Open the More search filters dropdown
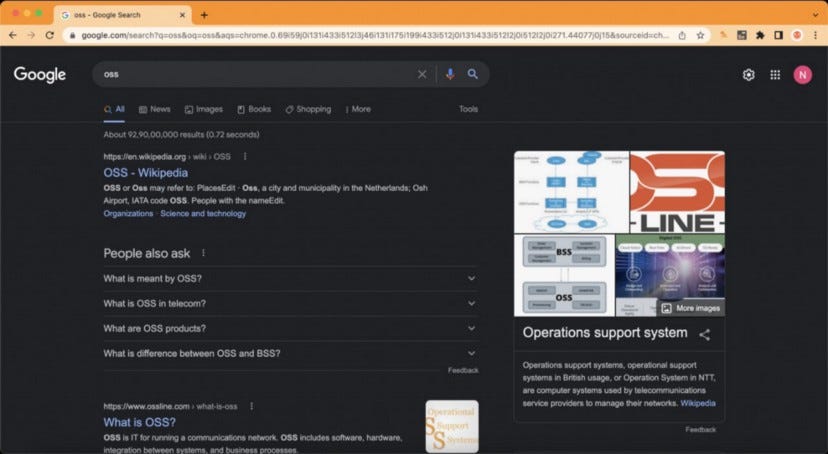Viewport: 828px width, 454px height. [358, 109]
